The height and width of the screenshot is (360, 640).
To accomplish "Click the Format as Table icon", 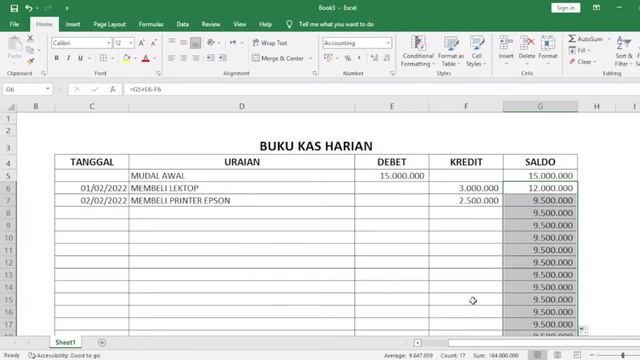I will 451,43.
